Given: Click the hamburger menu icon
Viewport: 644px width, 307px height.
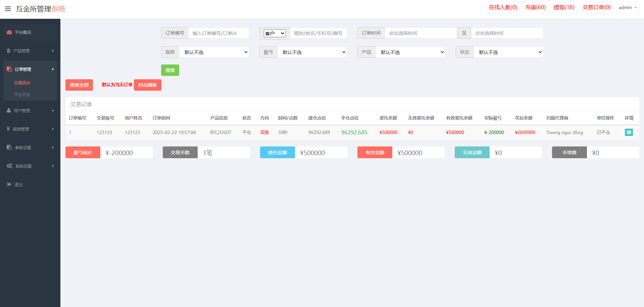Looking at the screenshot, I should pos(8,9).
